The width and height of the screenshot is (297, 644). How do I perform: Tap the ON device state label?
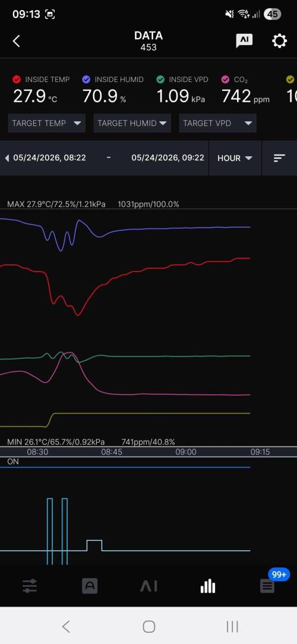click(x=13, y=461)
